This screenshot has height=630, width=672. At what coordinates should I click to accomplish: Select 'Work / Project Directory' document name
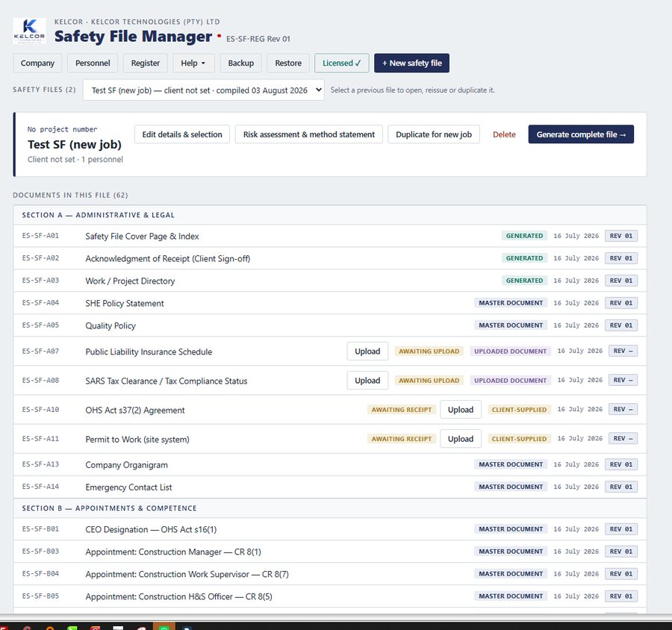(130, 281)
